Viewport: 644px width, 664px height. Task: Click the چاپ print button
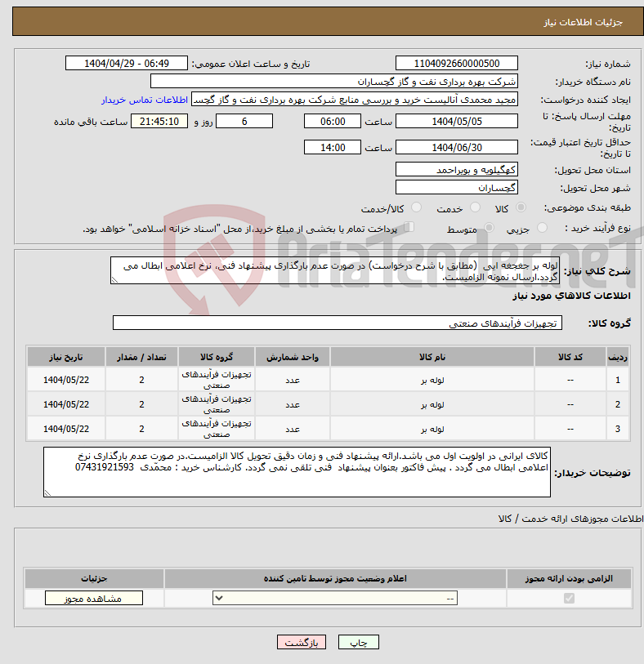pos(359,643)
